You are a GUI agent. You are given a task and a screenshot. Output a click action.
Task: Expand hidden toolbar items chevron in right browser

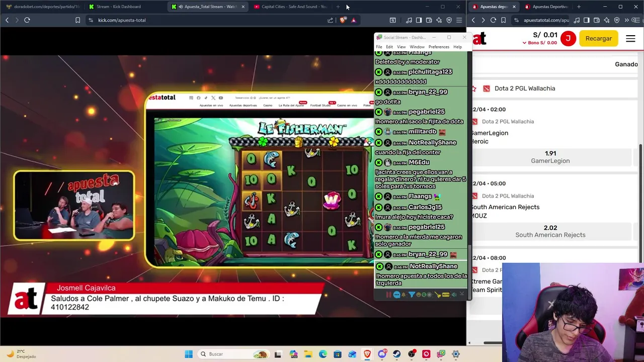click(x=626, y=20)
